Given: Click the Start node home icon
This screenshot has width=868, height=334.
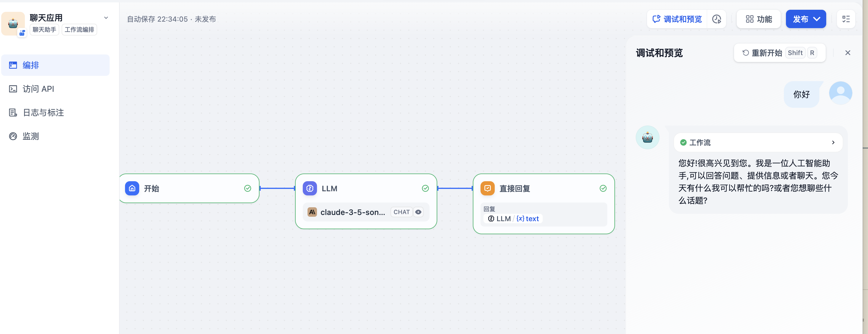Looking at the screenshot, I should 132,188.
